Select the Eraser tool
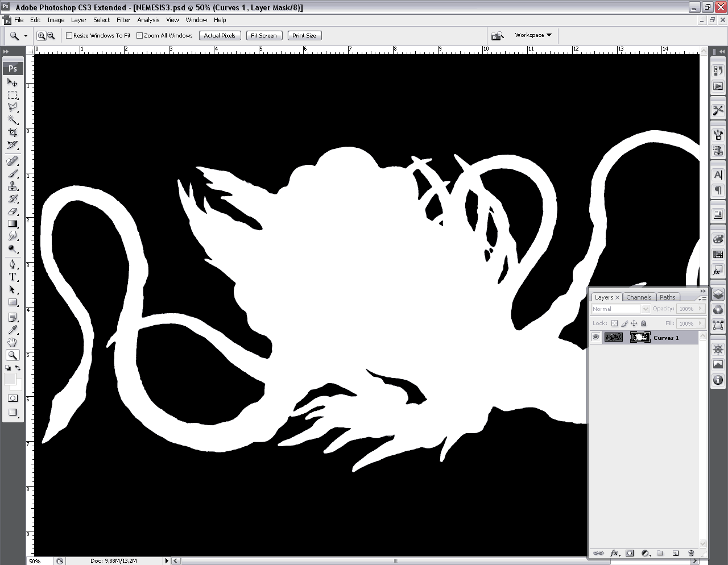This screenshot has width=728, height=565. 12,211
